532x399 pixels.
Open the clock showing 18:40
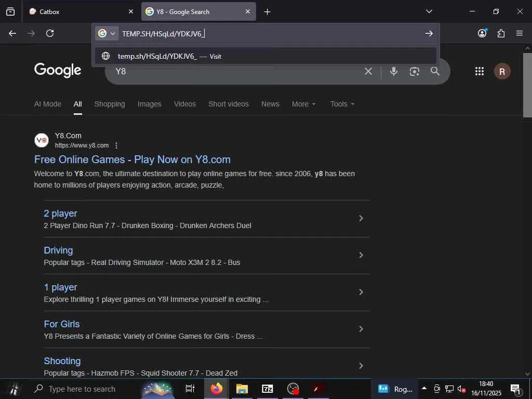[486, 389]
